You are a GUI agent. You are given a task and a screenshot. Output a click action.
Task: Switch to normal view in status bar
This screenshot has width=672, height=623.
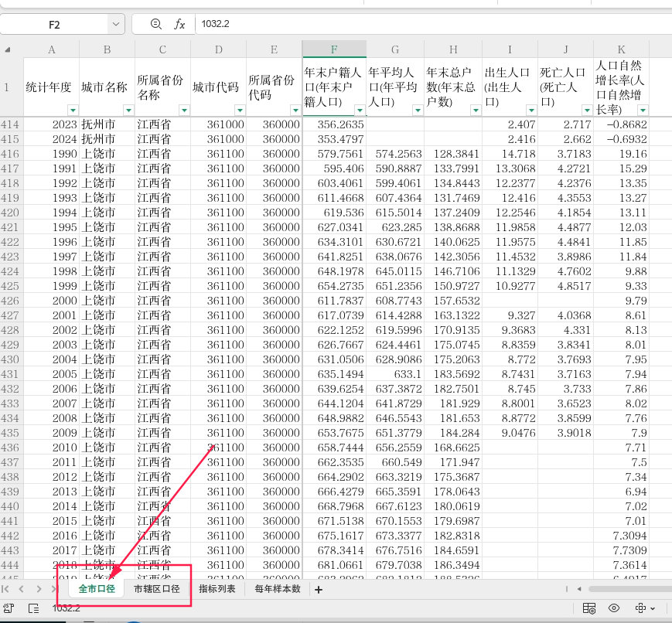[x=589, y=608]
